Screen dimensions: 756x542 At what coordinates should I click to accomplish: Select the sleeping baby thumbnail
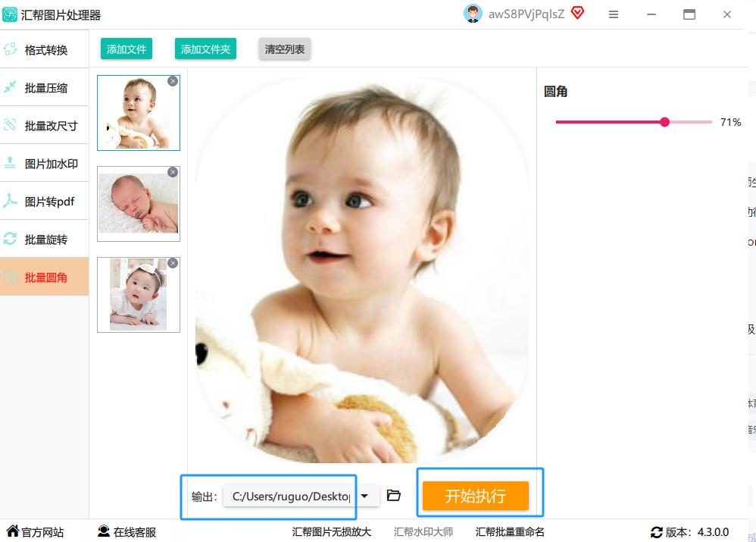coord(139,204)
